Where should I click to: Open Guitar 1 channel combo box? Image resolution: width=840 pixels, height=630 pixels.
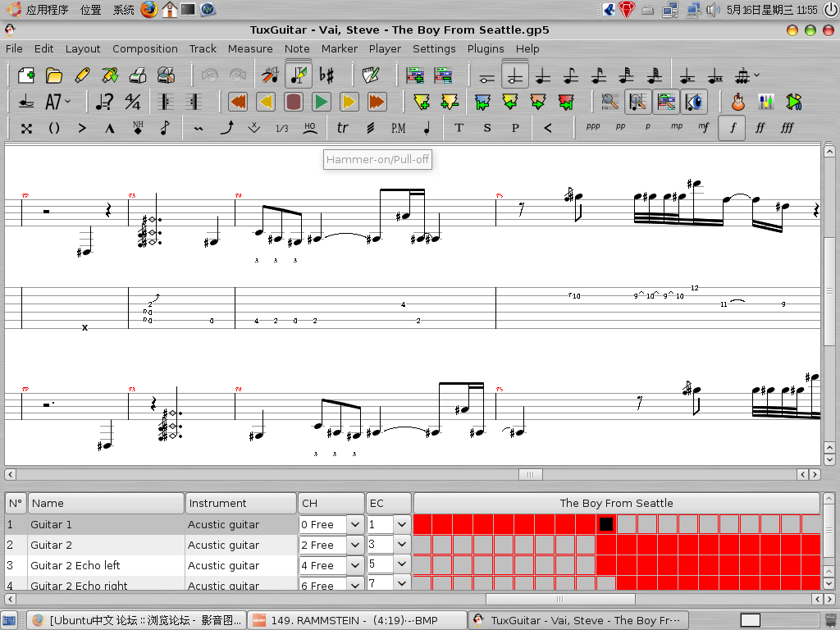click(x=331, y=524)
